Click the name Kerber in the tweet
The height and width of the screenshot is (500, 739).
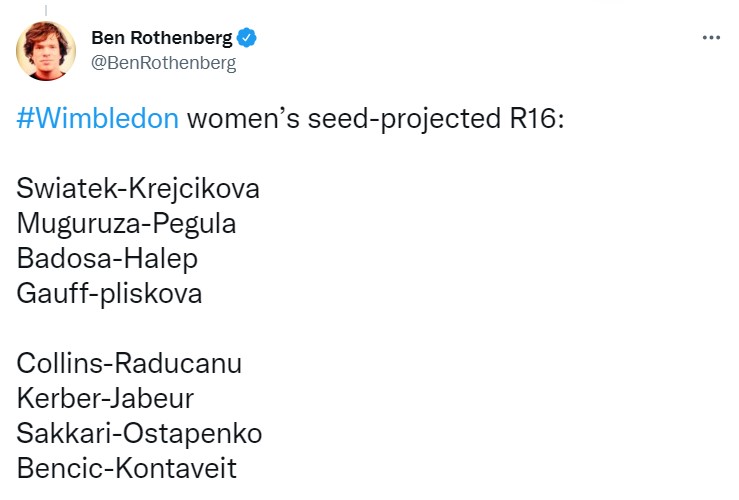click(x=54, y=398)
